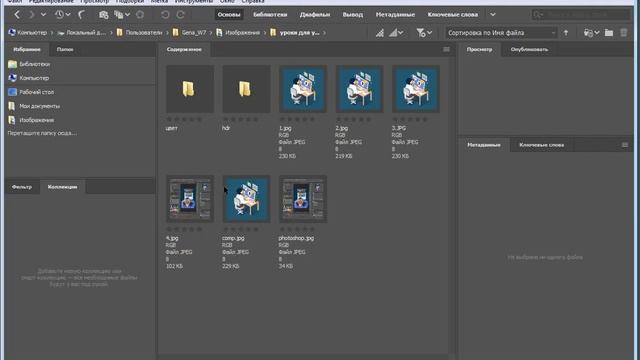This screenshot has height=360, width=640.
Task: Open the refine batch tools dropdown
Action: (122, 15)
